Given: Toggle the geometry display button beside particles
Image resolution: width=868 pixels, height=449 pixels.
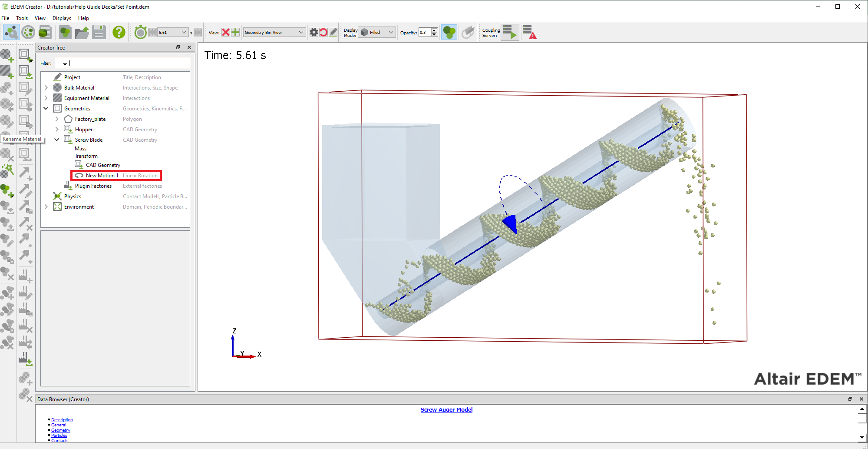Looking at the screenshot, I should pos(468,32).
